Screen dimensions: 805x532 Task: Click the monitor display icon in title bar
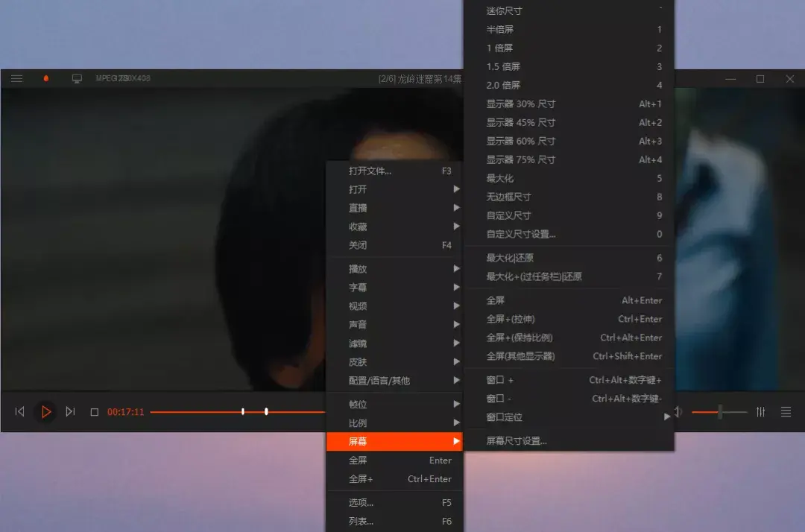77,78
